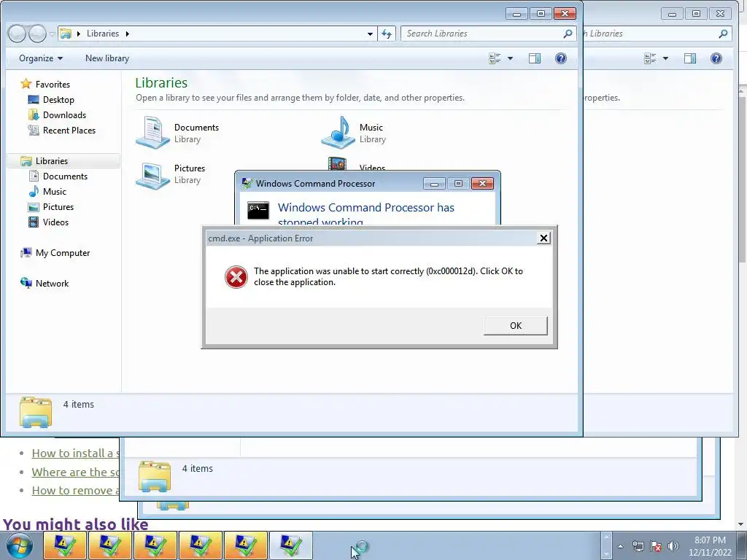Toggle the preview pane in front window
The image size is (747, 560).
tap(535, 58)
